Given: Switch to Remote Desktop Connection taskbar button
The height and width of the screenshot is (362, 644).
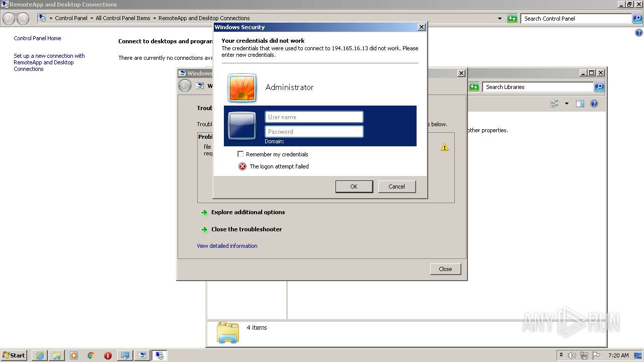Looking at the screenshot, I should (x=159, y=355).
